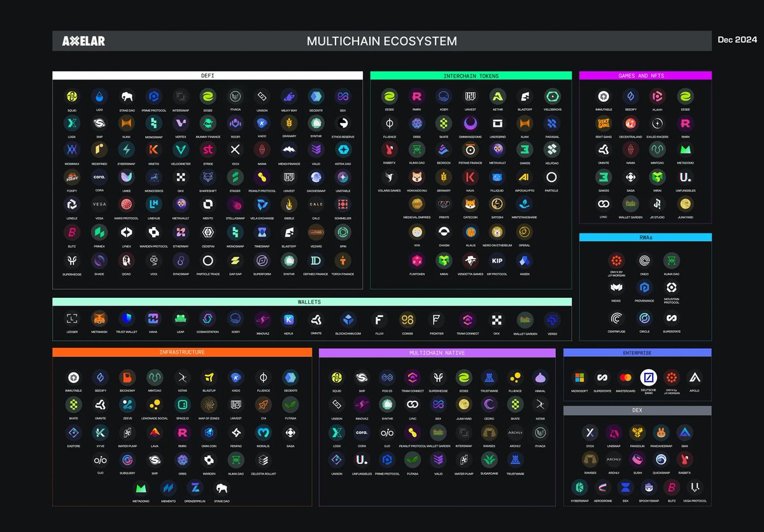Select the Aerodrome icon in DEX
This screenshot has width=764, height=532.
coord(602,488)
